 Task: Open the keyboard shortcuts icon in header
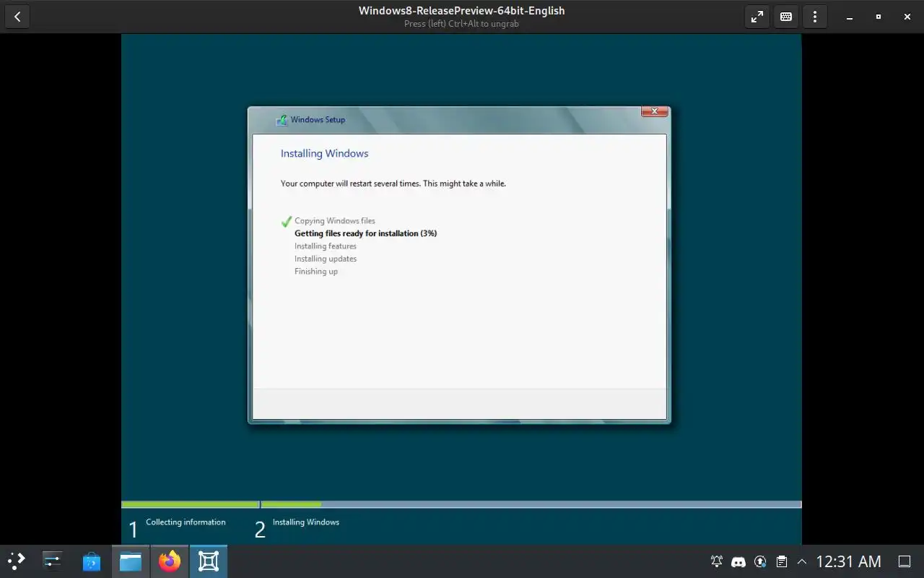(x=786, y=17)
